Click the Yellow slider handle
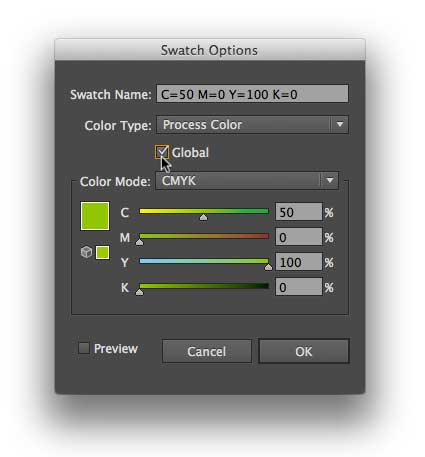 tap(268, 267)
